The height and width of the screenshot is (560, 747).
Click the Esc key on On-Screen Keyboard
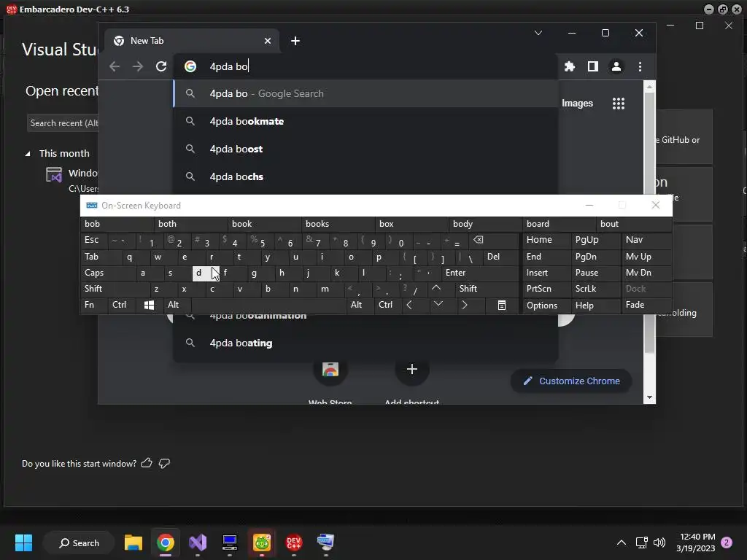point(94,240)
